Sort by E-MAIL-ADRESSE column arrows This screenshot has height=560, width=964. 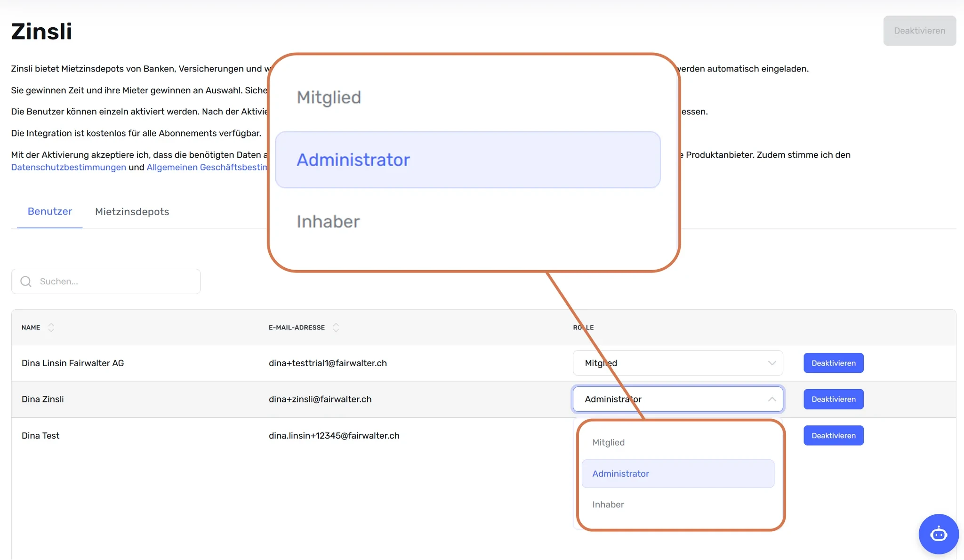336,328
